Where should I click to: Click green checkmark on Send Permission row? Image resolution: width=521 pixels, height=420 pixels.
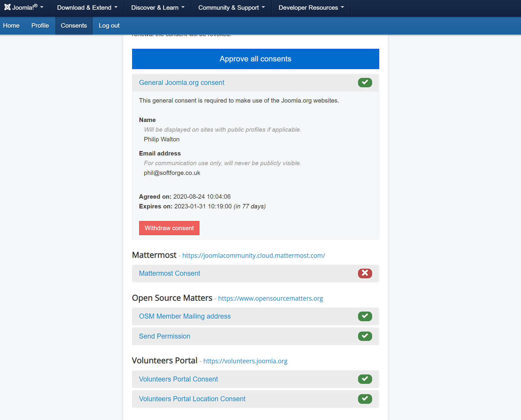click(365, 336)
